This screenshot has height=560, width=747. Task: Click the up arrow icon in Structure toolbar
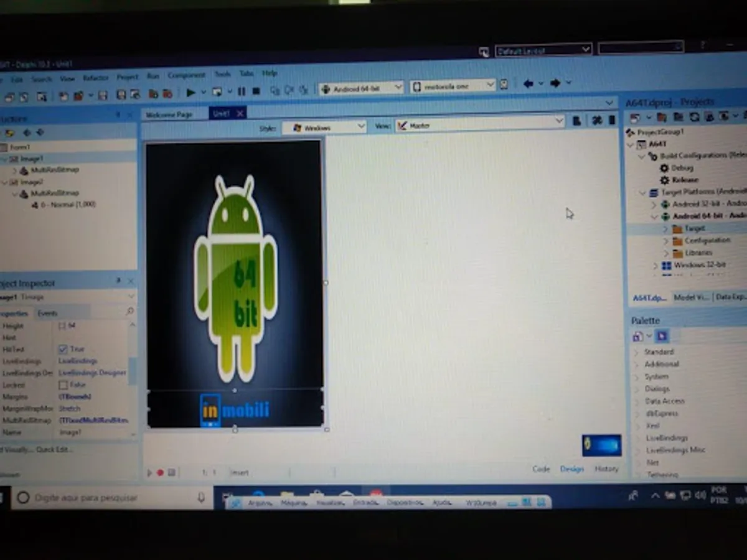click(27, 133)
